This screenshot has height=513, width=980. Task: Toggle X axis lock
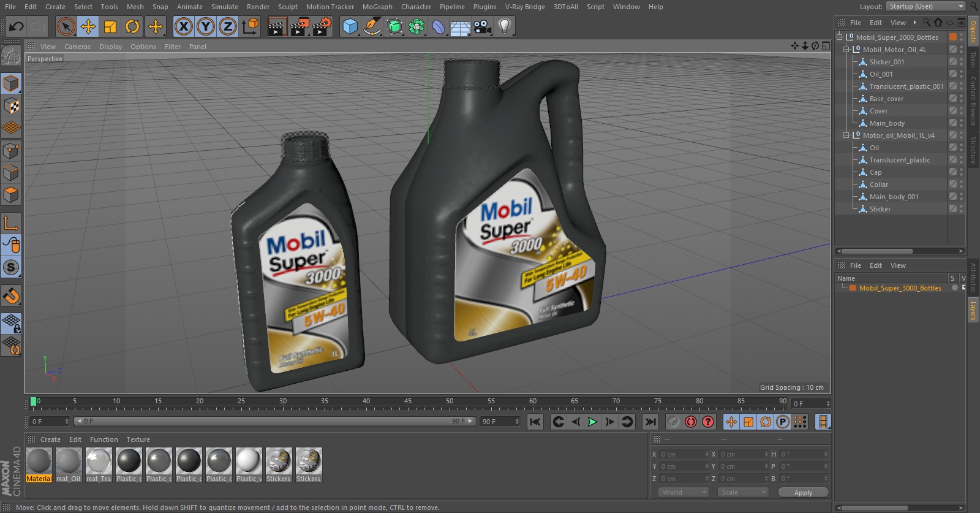point(183,26)
